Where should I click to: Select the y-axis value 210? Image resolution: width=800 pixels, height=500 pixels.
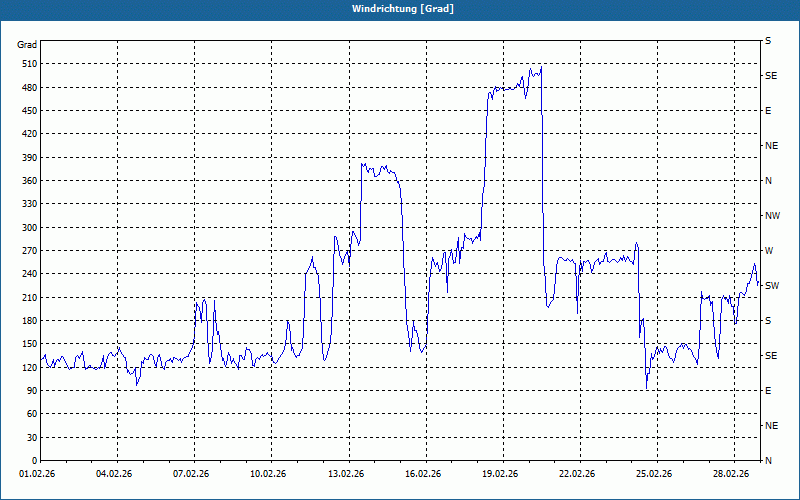30,297
